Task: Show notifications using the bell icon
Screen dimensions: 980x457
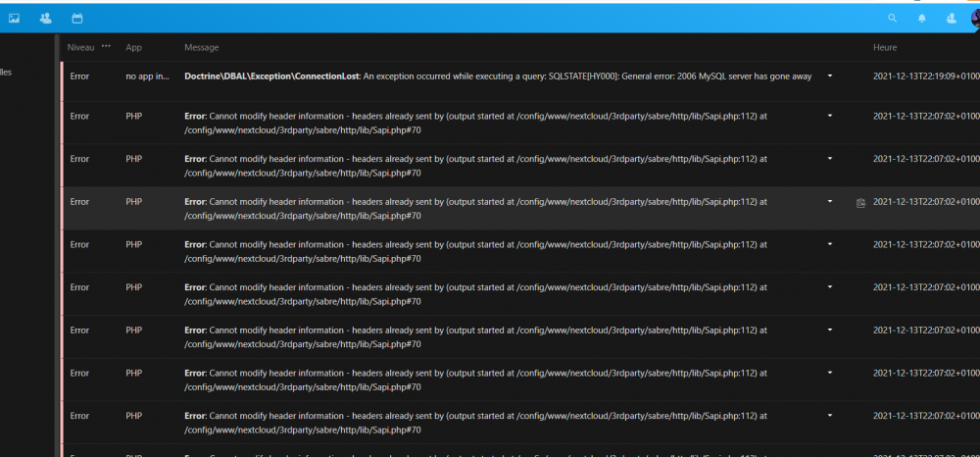Action: tap(922, 19)
